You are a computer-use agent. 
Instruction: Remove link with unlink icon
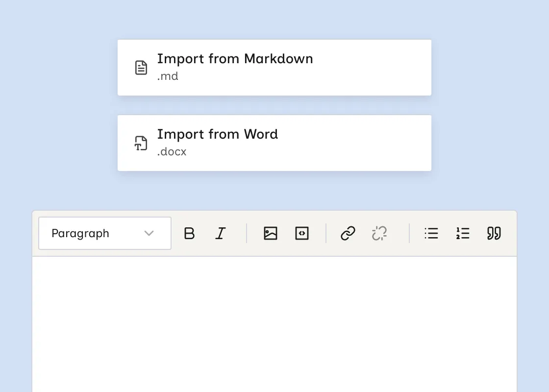379,233
